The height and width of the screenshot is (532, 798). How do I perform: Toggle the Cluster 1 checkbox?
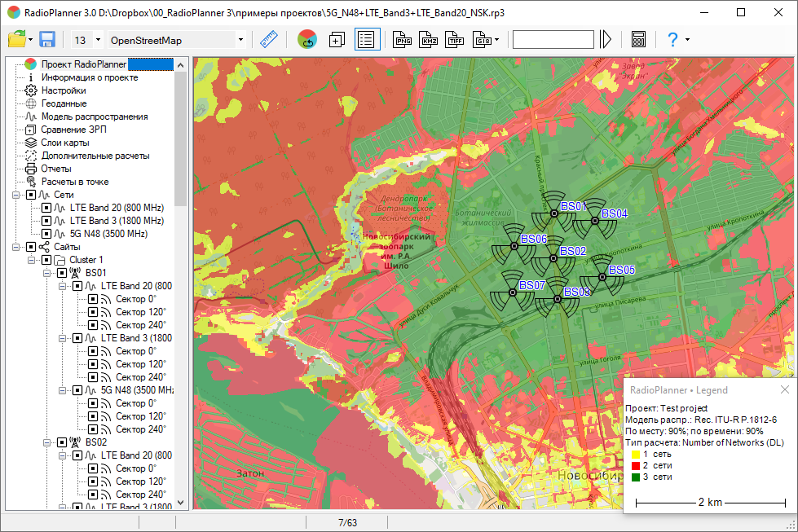(x=46, y=260)
